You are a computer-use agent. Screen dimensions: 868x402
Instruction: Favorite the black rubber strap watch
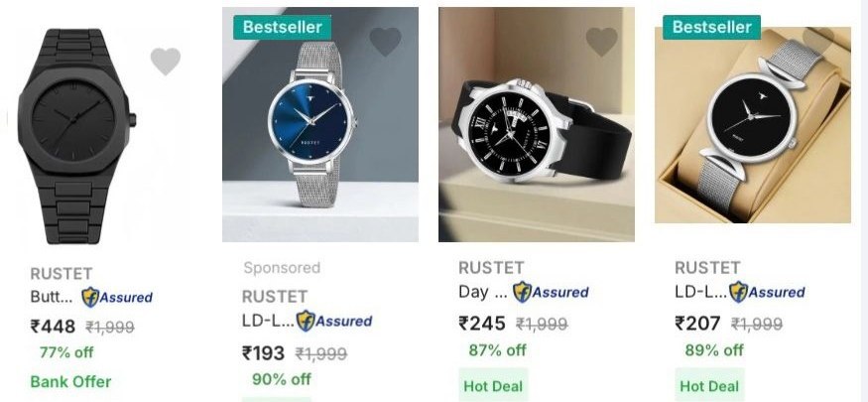click(x=602, y=42)
